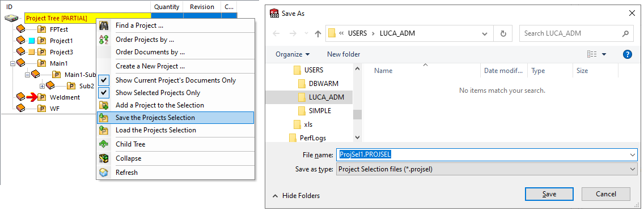Screen dimensions: 644x215
Task: Click the binoculars icon beside Find a Project
Action: click(x=104, y=25)
